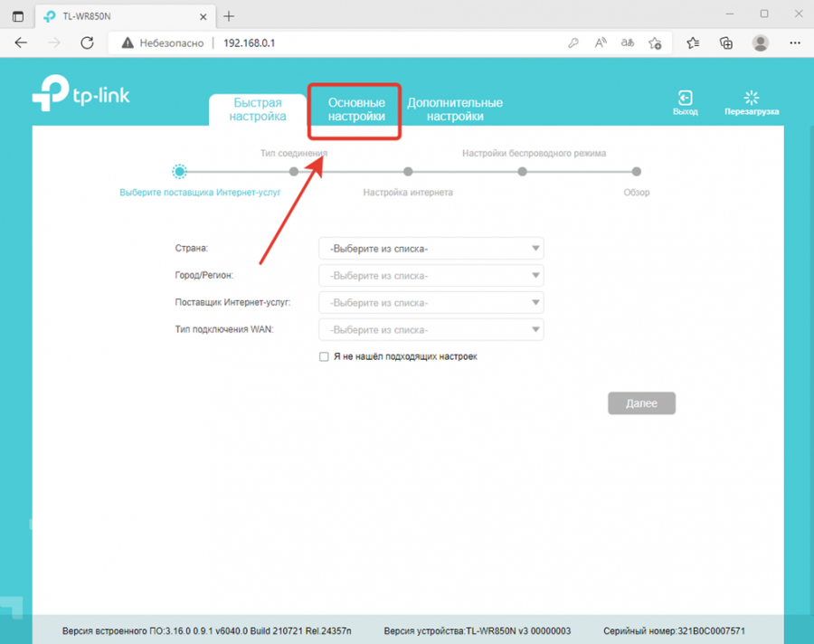This screenshot has height=644, width=814.
Task: Open a new browser tab with plus button
Action: coord(229,16)
